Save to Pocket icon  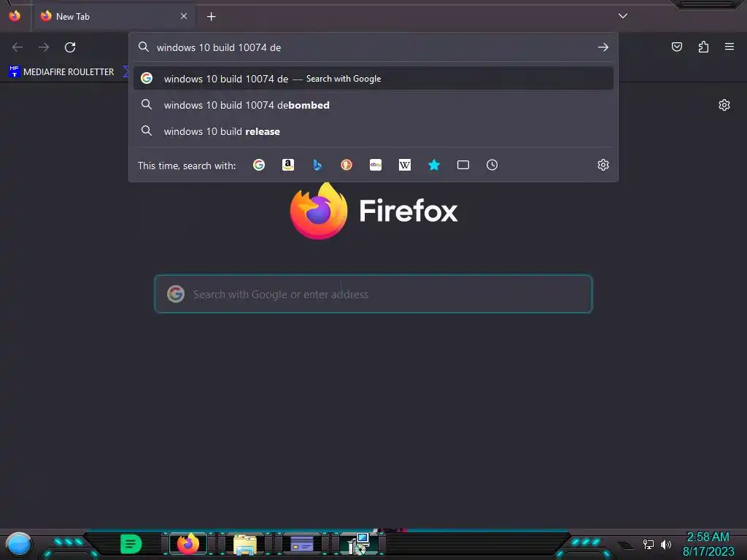(676, 47)
